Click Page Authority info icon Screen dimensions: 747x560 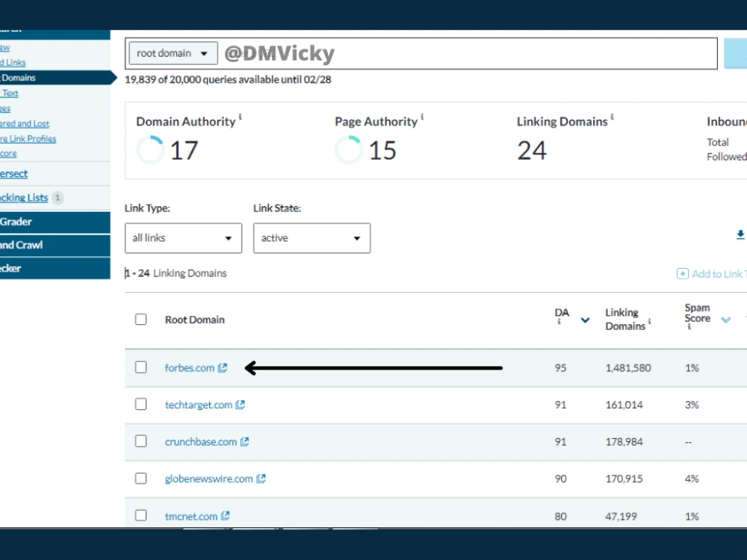coord(422,116)
